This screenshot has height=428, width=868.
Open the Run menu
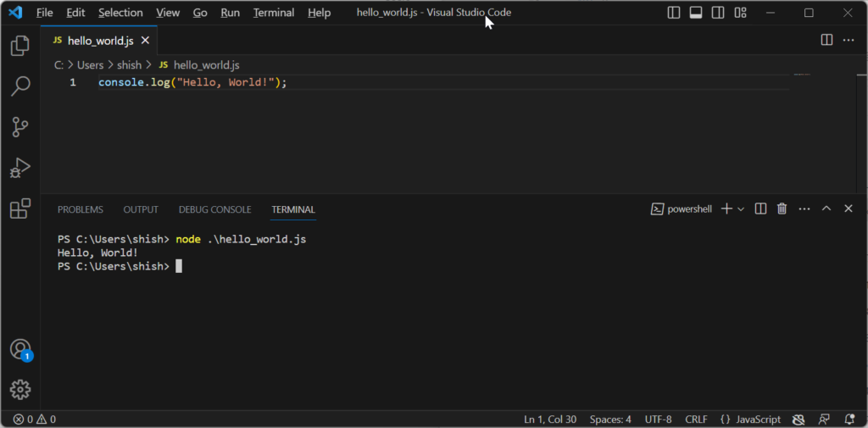(230, 12)
